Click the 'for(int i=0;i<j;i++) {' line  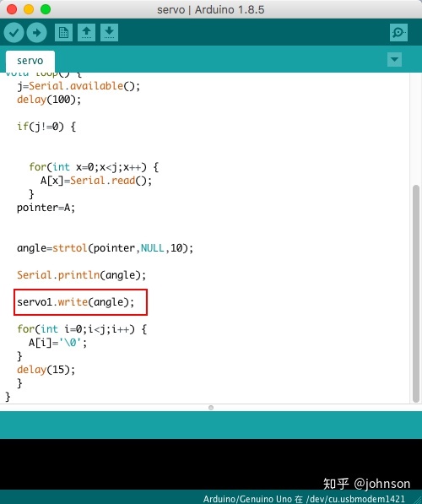point(82,329)
